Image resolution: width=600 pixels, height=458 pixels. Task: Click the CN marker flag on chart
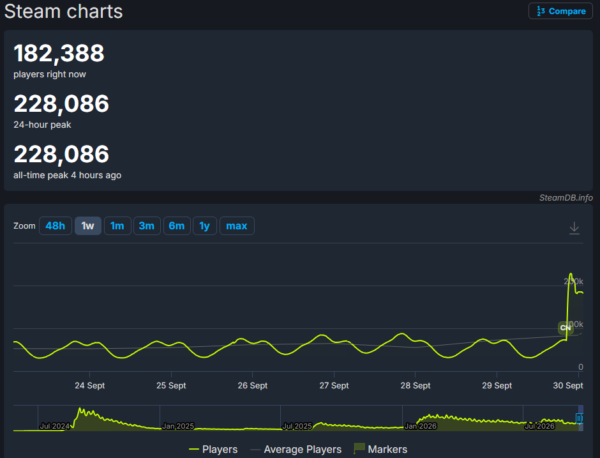pyautogui.click(x=565, y=328)
